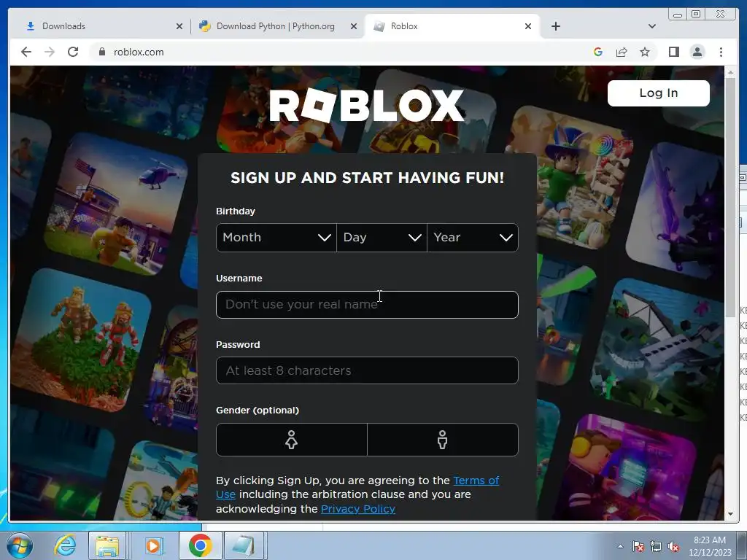Screen dimensions: 747x560
Task: Click the Action Center flag icon
Action: pyautogui.click(x=638, y=547)
